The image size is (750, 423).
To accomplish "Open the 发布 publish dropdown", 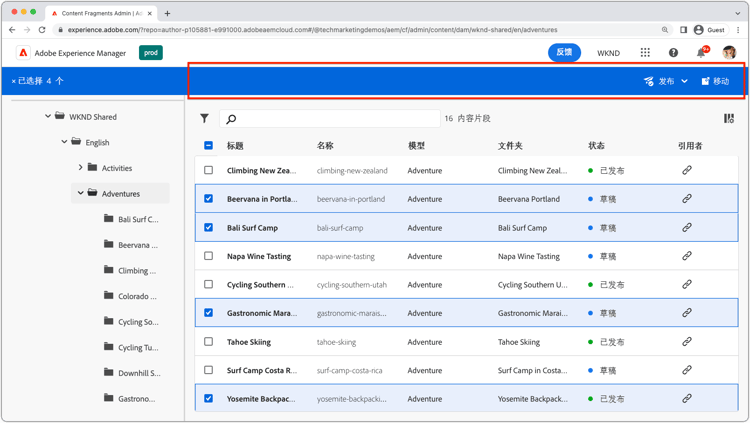I will 665,81.
